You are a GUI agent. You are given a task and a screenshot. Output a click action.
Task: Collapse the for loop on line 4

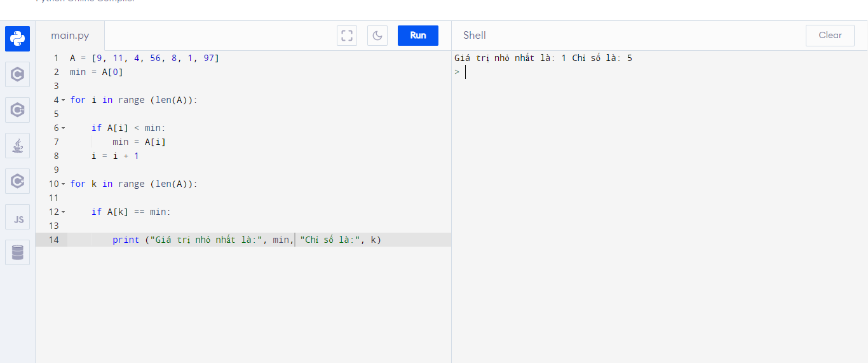tap(63, 100)
